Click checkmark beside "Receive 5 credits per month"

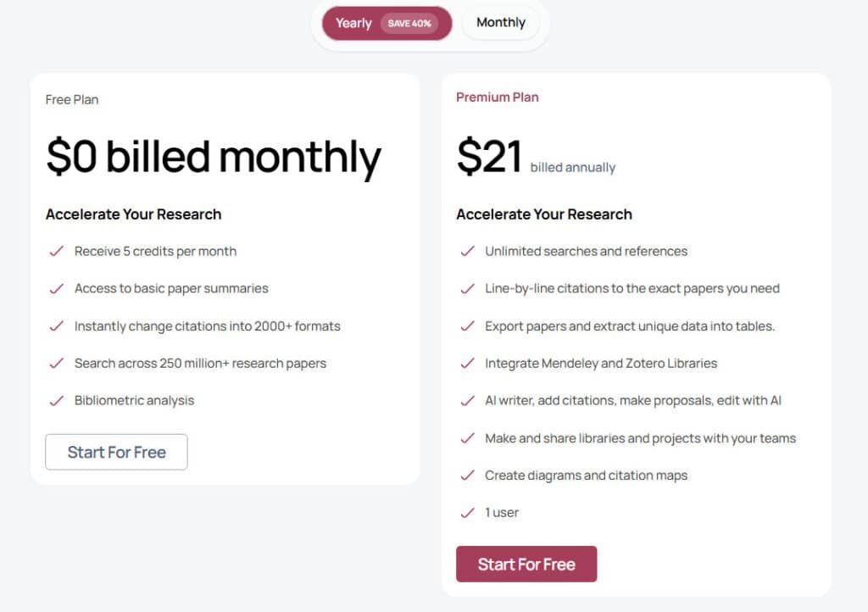click(58, 251)
